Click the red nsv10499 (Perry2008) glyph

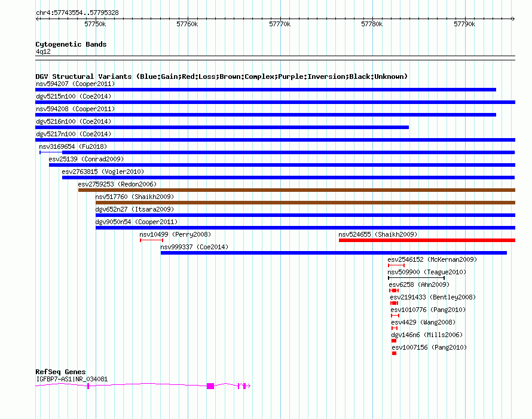152,240
